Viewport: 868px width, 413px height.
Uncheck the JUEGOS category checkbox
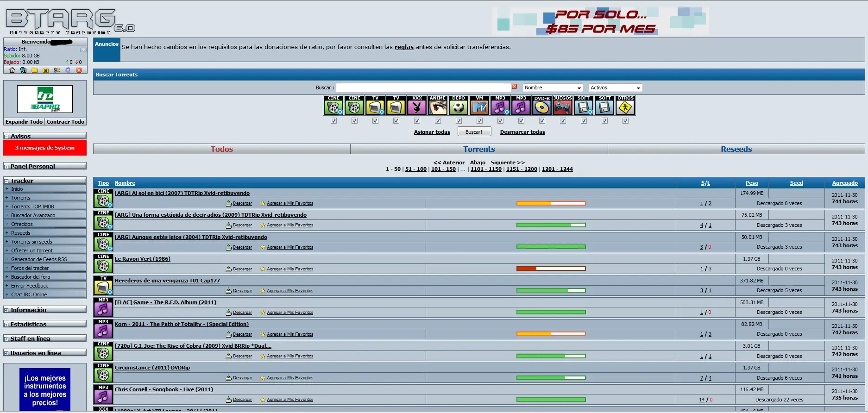click(x=563, y=121)
